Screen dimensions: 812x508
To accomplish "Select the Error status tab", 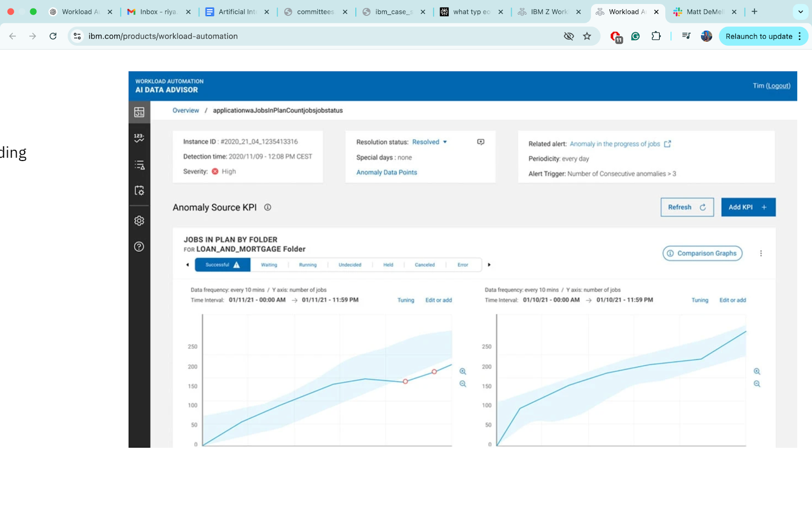I will tap(463, 265).
